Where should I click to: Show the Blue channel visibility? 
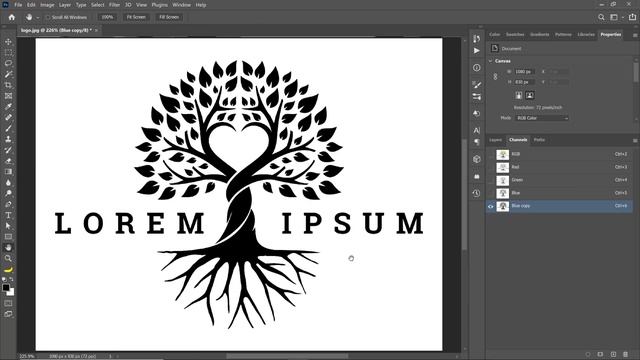click(x=491, y=193)
